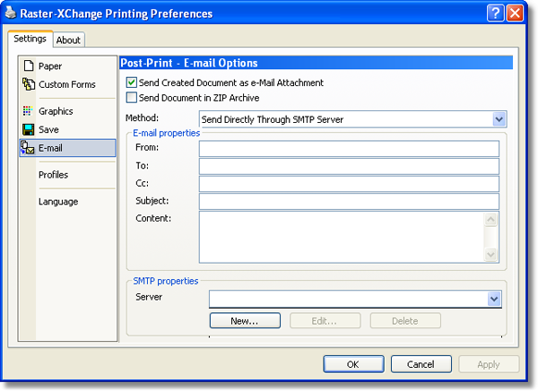Open the Paper settings page
Viewport: 538px width, 392px height.
click(x=50, y=65)
